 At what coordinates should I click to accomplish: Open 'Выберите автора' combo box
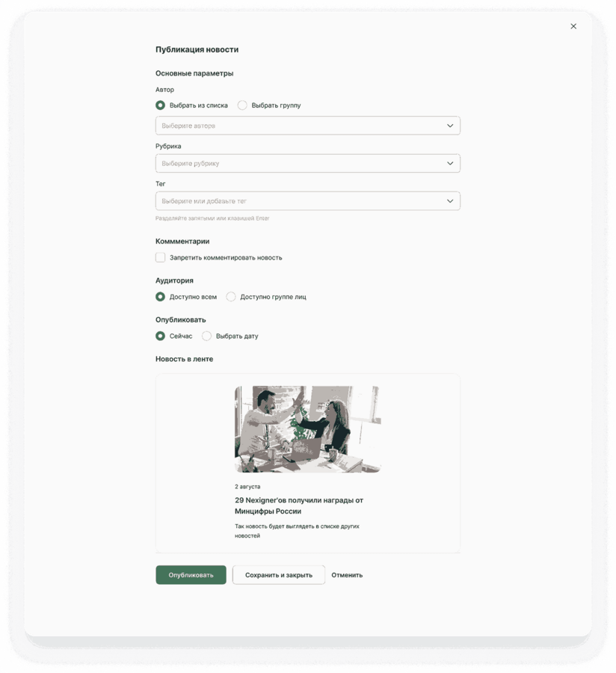(308, 126)
